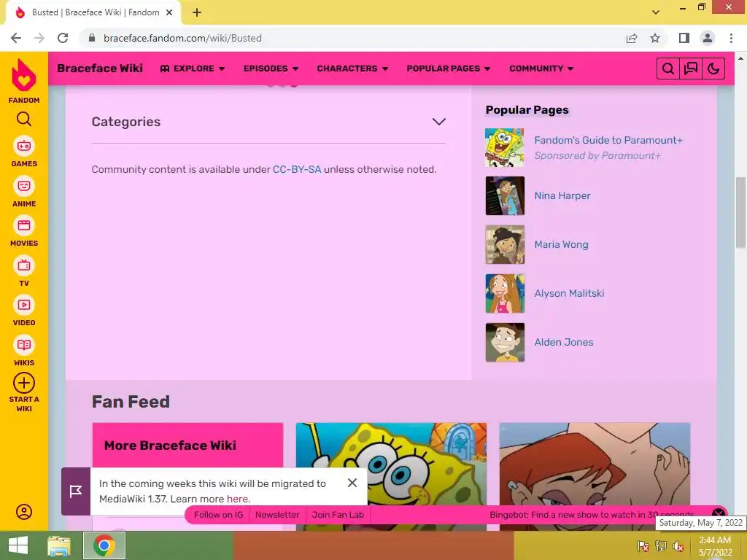This screenshot has width=747, height=560.
Task: Open the Games section icon
Action: tap(24, 146)
